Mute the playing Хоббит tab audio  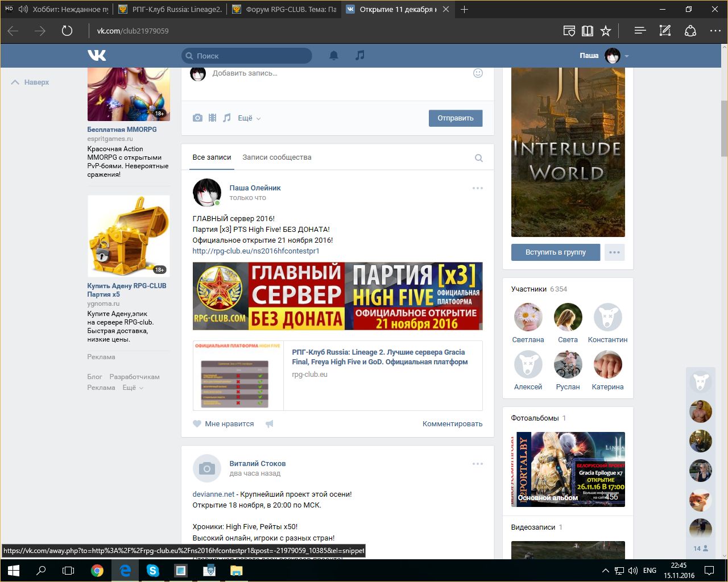point(23,9)
